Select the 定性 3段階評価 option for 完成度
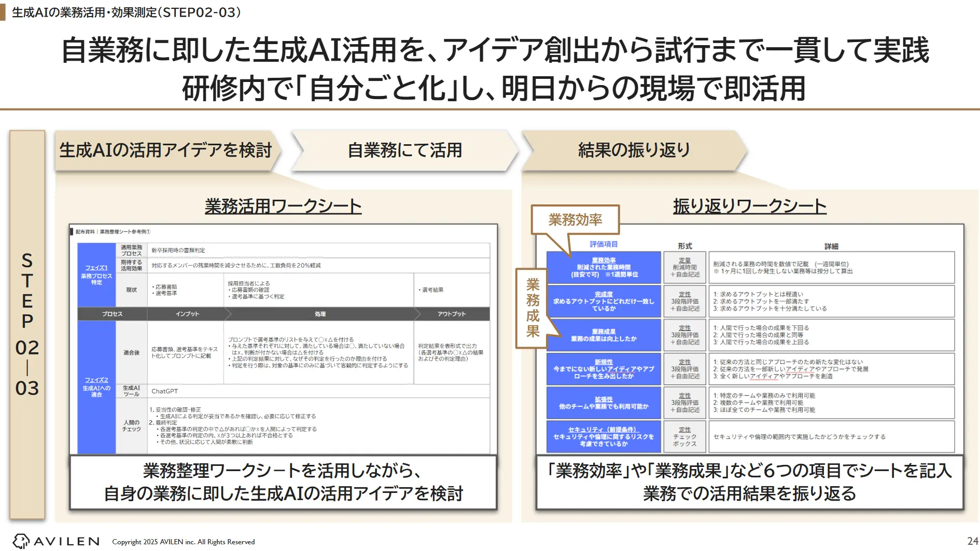The width and height of the screenshot is (980, 551). point(684,301)
